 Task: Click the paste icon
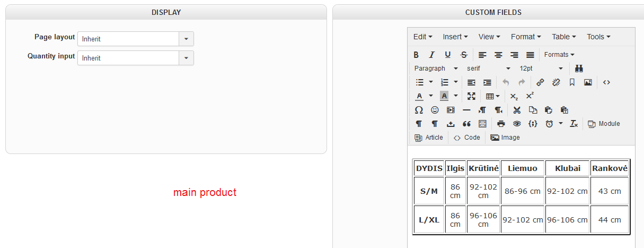(549, 110)
